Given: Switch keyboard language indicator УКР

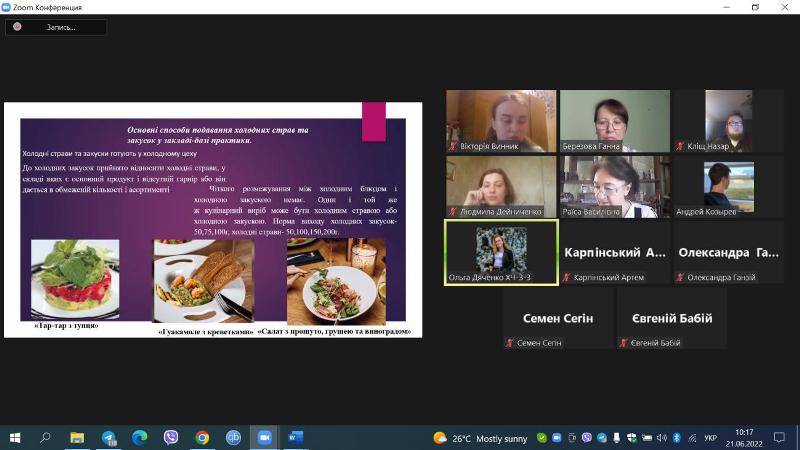Looking at the screenshot, I should coord(710,438).
